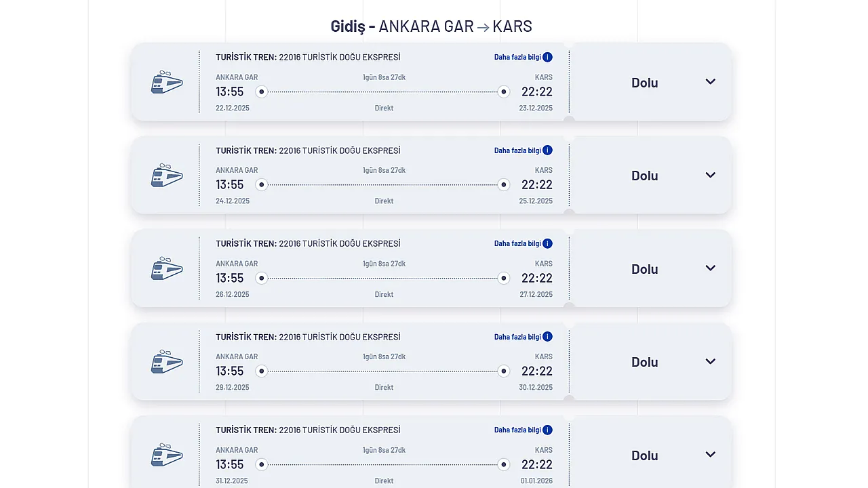This screenshot has height=488, width=868.
Task: Click the train icon on the 22.12.2025 journey card
Action: click(166, 82)
